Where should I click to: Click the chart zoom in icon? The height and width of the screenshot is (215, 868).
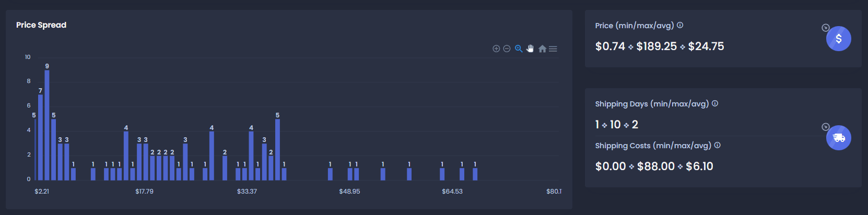[496, 49]
